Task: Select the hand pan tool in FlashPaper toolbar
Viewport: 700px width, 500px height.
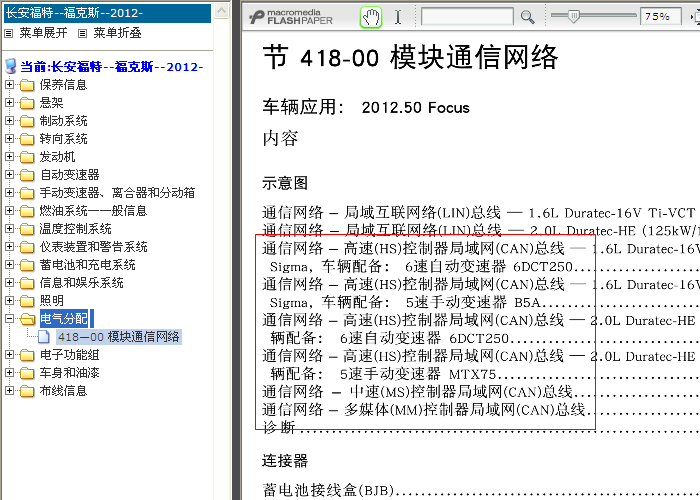Action: [371, 17]
